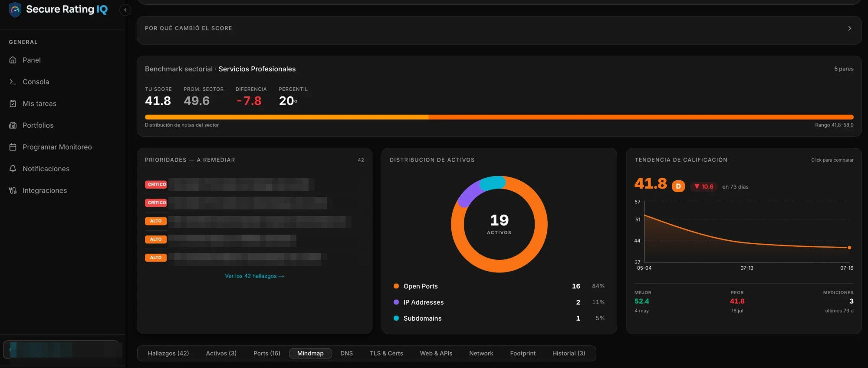
Task: Expand the Por qué cambió el score chevron
Action: click(x=849, y=28)
